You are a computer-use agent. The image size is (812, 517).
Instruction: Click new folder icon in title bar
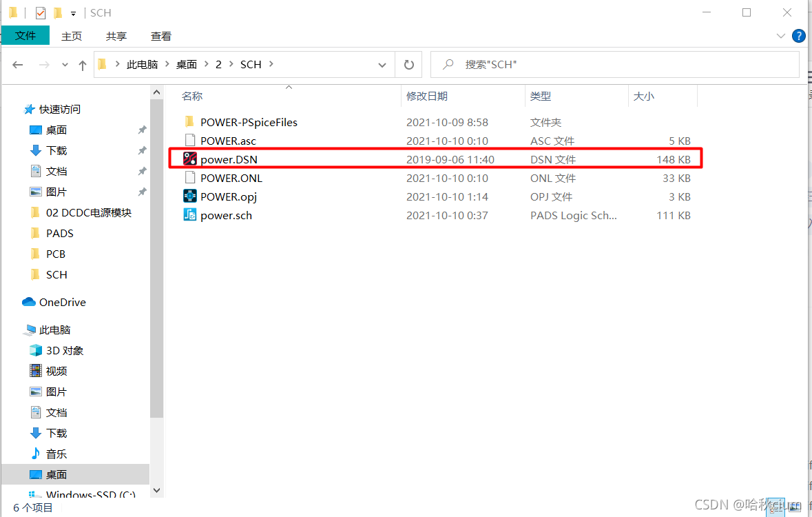[x=58, y=12]
